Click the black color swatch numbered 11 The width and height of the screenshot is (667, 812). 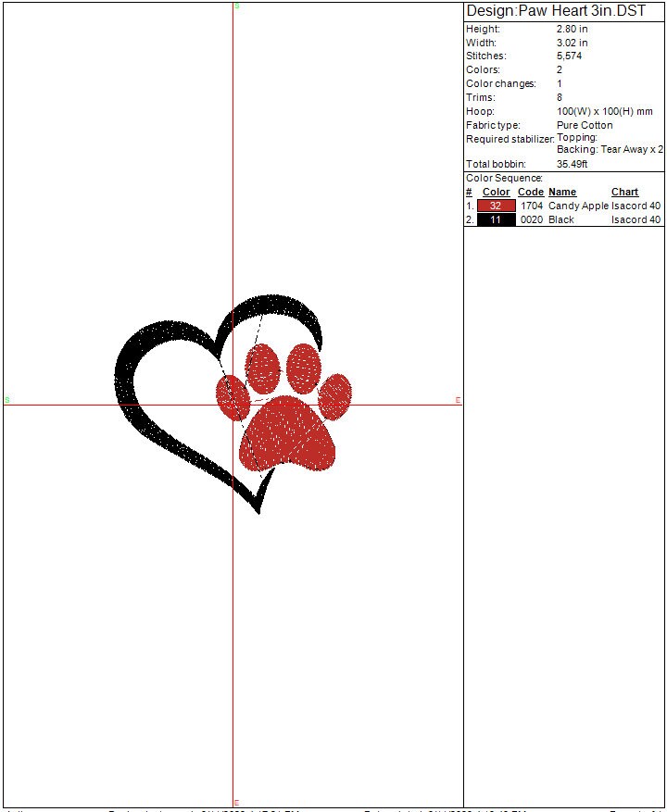(x=496, y=219)
